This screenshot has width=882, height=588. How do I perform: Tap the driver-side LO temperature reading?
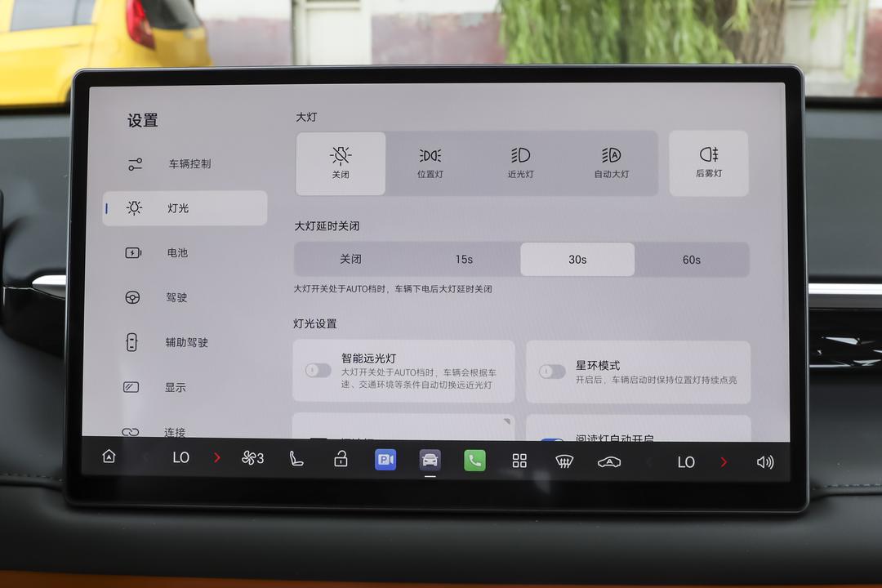tap(180, 457)
